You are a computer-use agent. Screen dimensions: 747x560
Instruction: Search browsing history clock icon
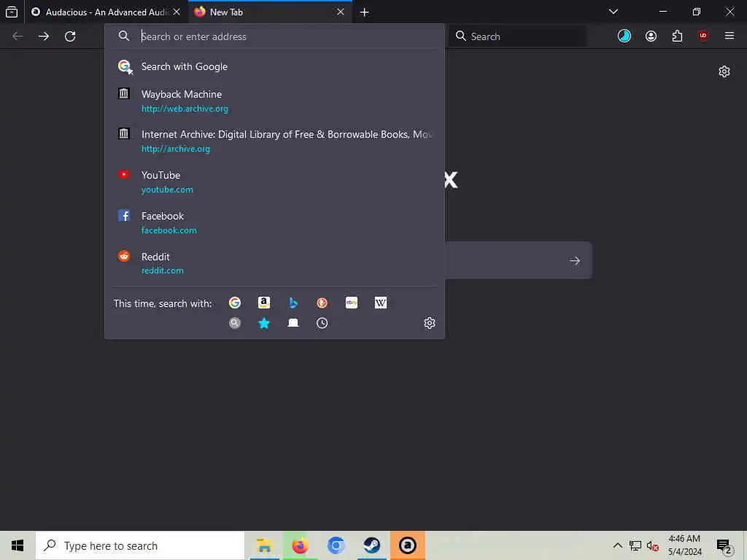tap(322, 323)
